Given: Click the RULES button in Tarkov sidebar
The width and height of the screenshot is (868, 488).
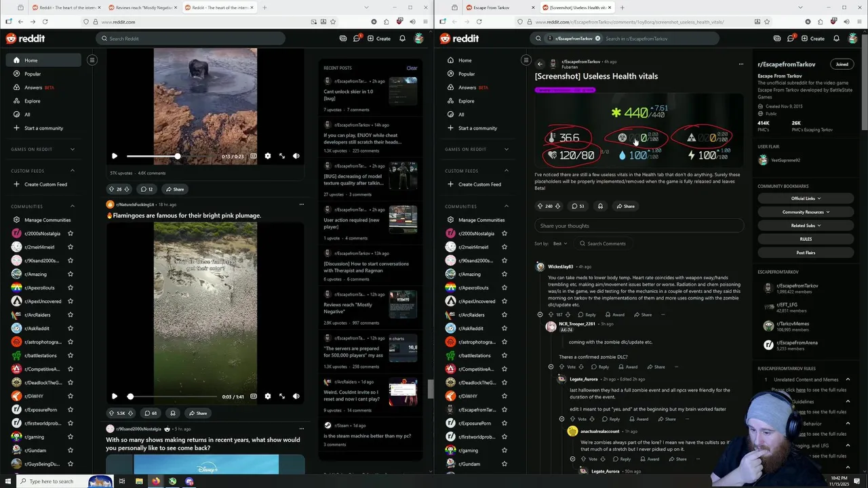Looking at the screenshot, I should pos(806,239).
